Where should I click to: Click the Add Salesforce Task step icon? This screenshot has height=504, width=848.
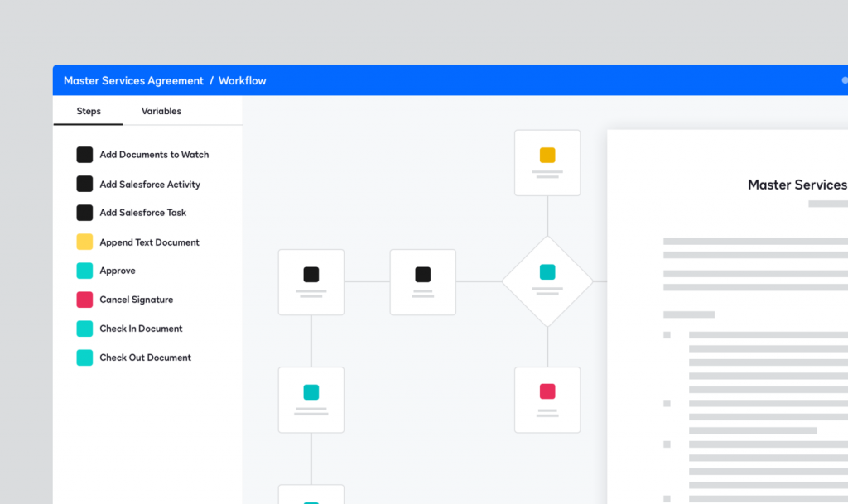click(84, 213)
